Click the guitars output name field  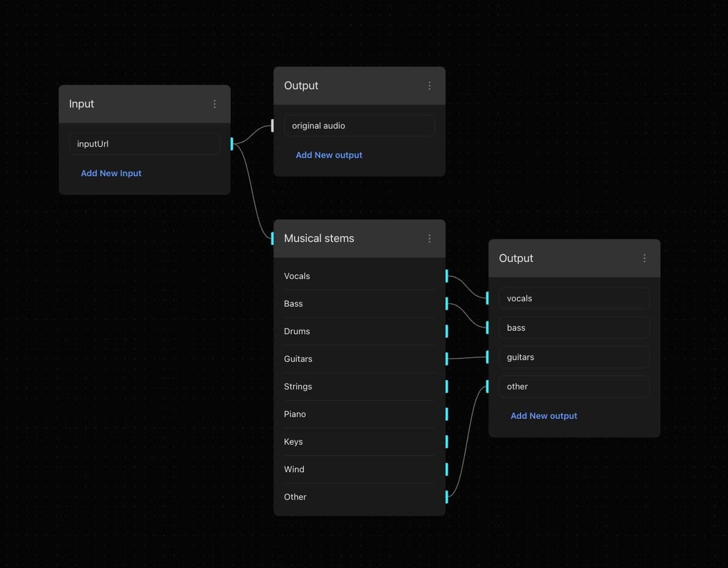pyautogui.click(x=573, y=357)
